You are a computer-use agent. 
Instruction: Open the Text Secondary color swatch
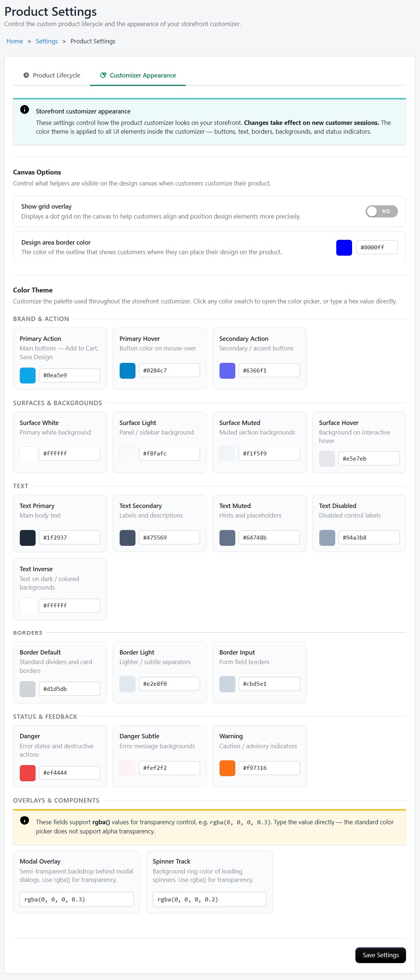(x=127, y=537)
